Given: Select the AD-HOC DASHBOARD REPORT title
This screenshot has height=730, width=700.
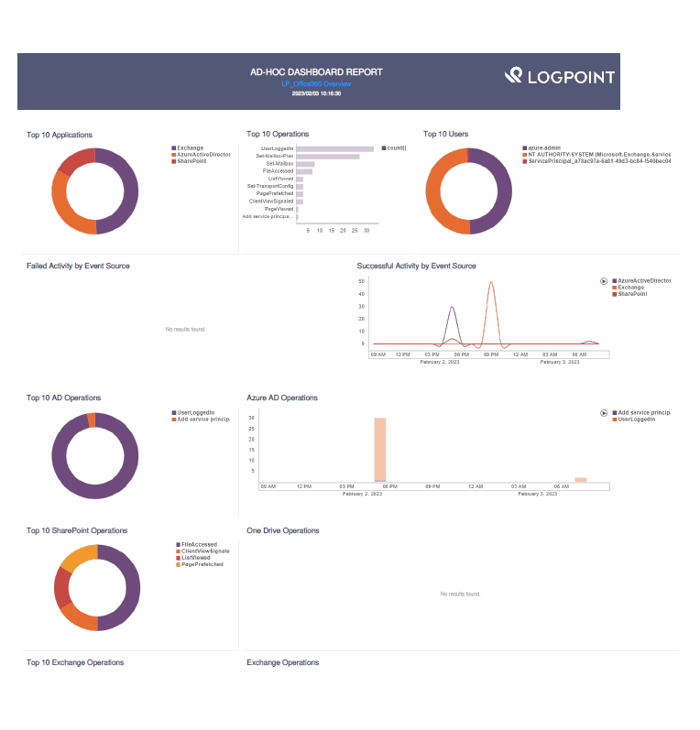Looking at the screenshot, I should pos(316,72).
